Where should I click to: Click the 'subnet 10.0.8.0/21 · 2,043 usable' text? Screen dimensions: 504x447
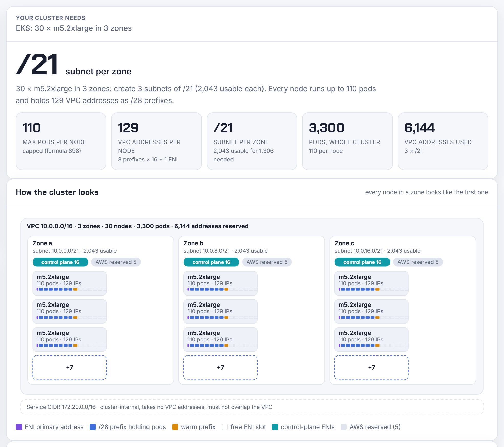(x=226, y=251)
